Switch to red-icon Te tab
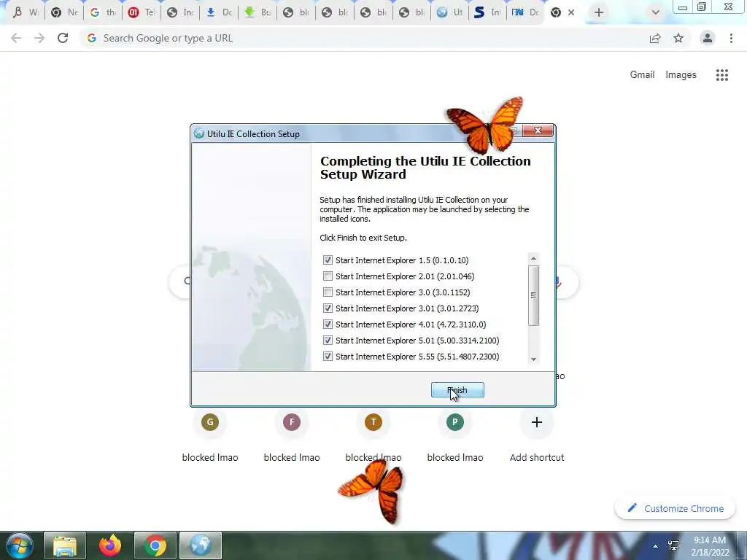The width and height of the screenshot is (747, 560). [x=142, y=12]
